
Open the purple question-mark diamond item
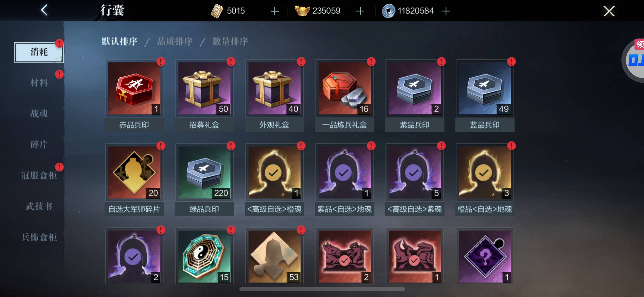(x=485, y=256)
